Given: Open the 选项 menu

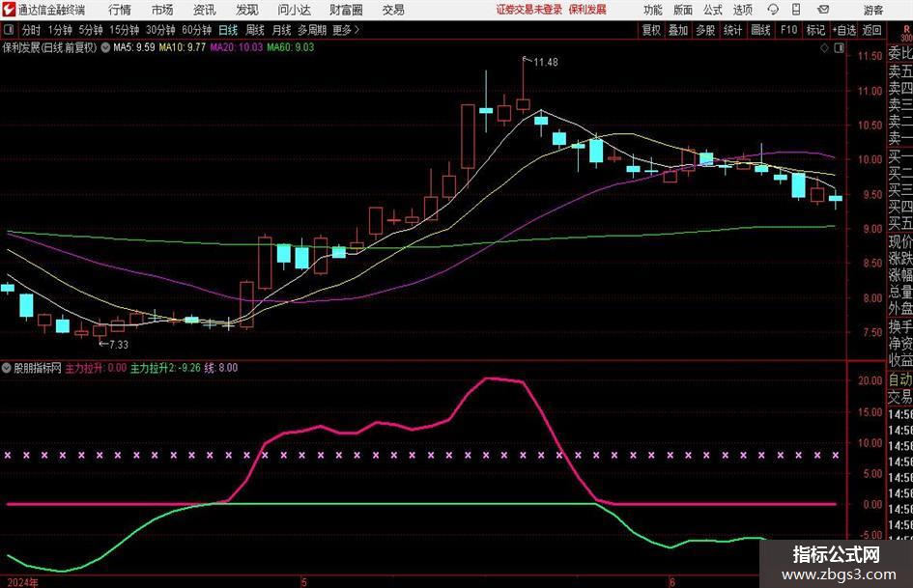Looking at the screenshot, I should tap(742, 10).
